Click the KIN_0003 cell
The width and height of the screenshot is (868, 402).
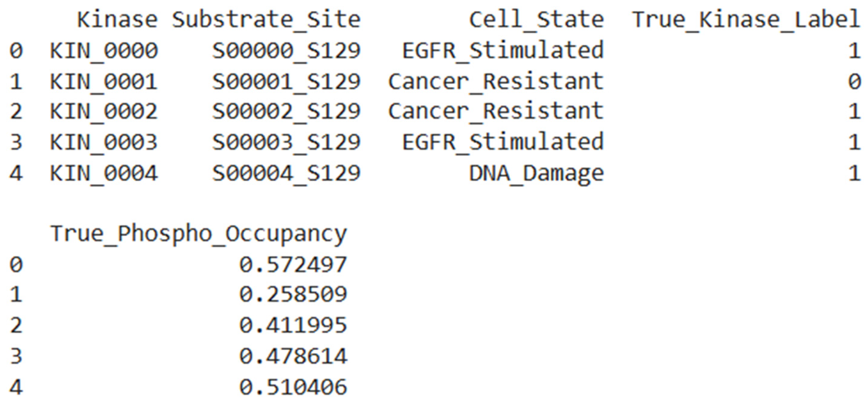104,142
